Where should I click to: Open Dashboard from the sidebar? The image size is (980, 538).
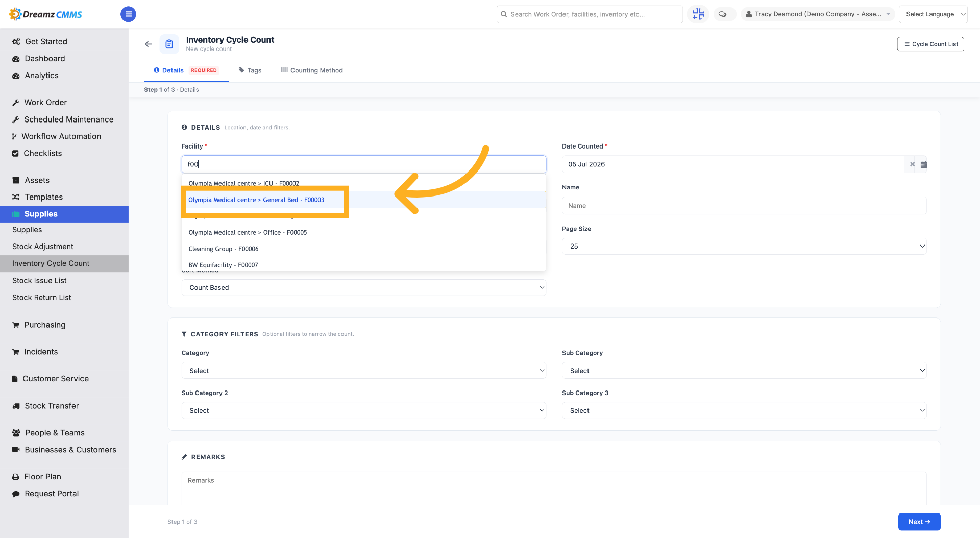click(44, 59)
